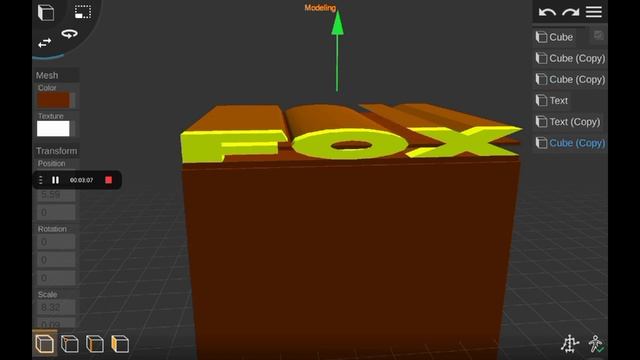
Task: Switch to object selection mode
Action: tap(44, 344)
